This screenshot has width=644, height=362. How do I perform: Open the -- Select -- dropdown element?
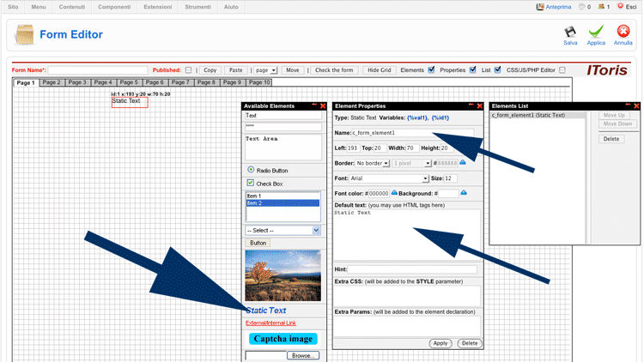click(283, 230)
